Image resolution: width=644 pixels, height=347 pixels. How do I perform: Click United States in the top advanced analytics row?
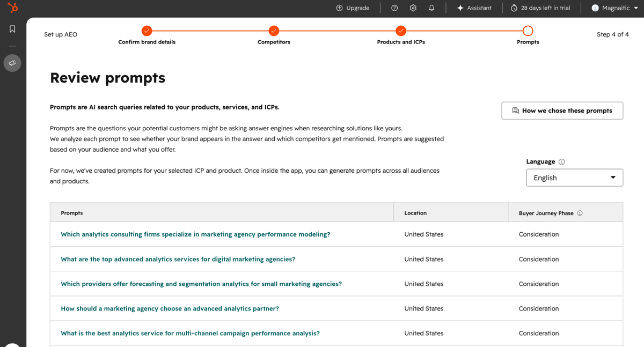click(424, 259)
